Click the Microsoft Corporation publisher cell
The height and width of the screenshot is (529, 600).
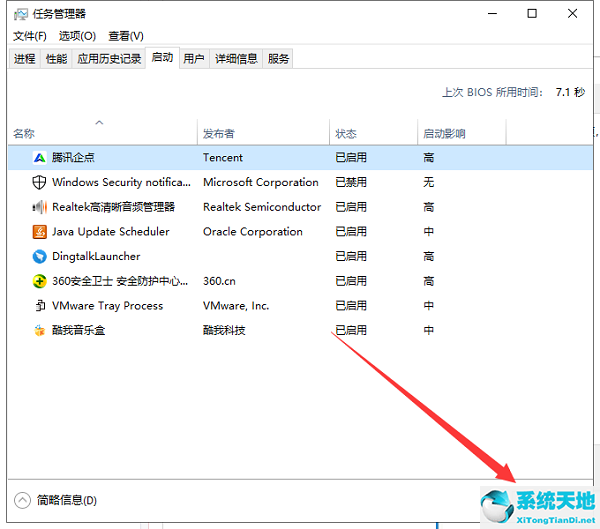261,182
